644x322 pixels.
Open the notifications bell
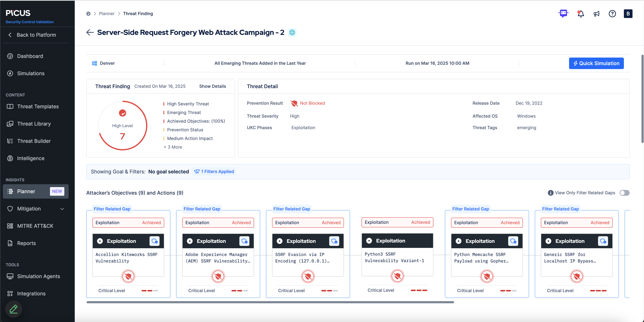pyautogui.click(x=581, y=14)
